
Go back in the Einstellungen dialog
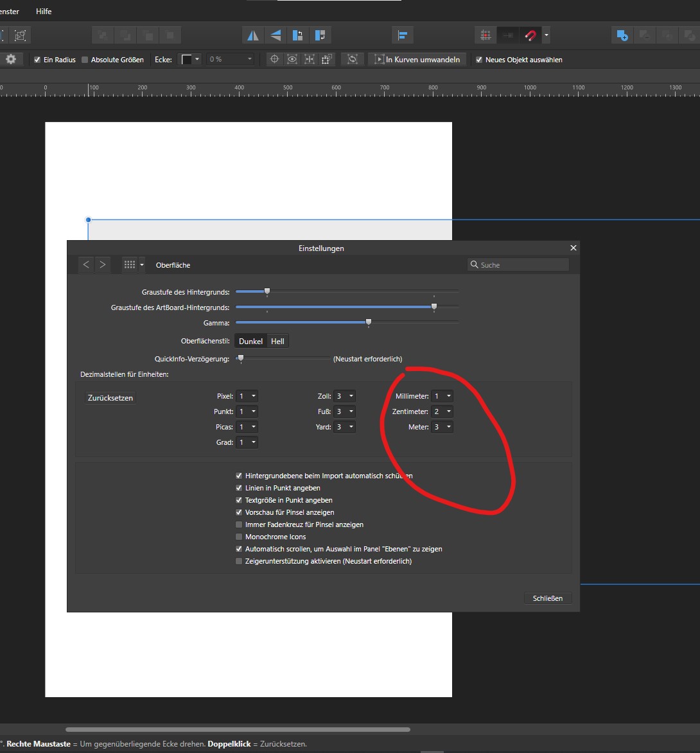click(86, 264)
